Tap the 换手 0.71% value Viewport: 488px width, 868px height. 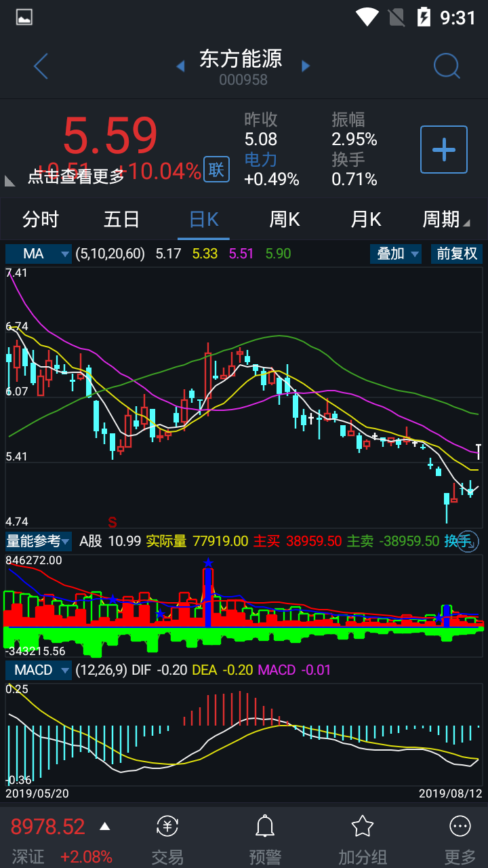tap(354, 179)
